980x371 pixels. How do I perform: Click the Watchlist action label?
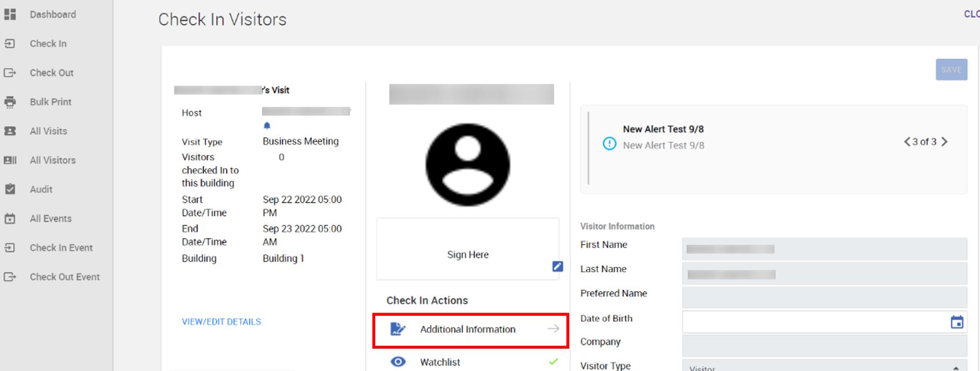[x=440, y=362]
